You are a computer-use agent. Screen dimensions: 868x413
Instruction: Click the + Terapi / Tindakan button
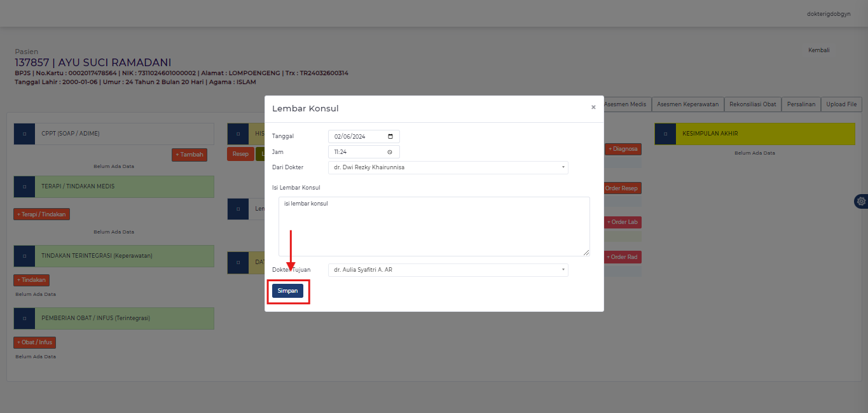tap(41, 214)
